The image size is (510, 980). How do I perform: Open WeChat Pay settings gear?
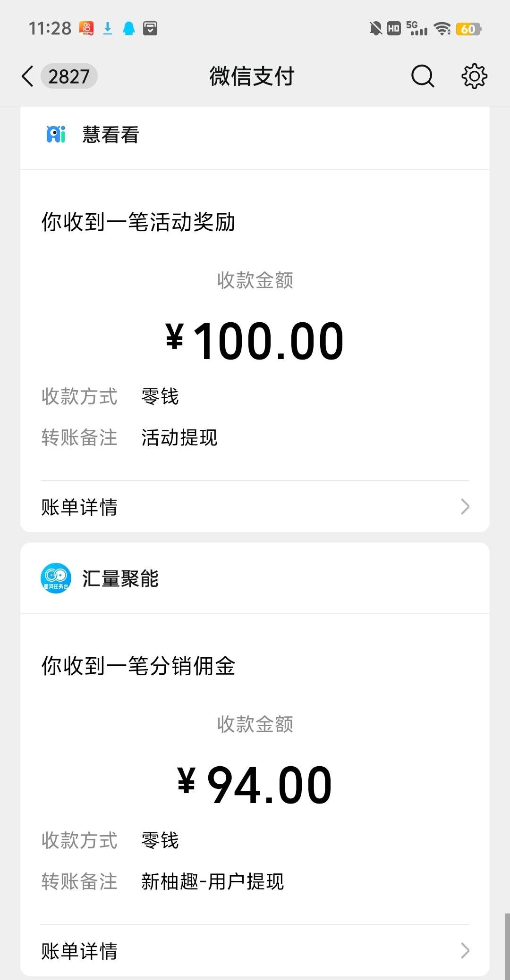tap(474, 76)
